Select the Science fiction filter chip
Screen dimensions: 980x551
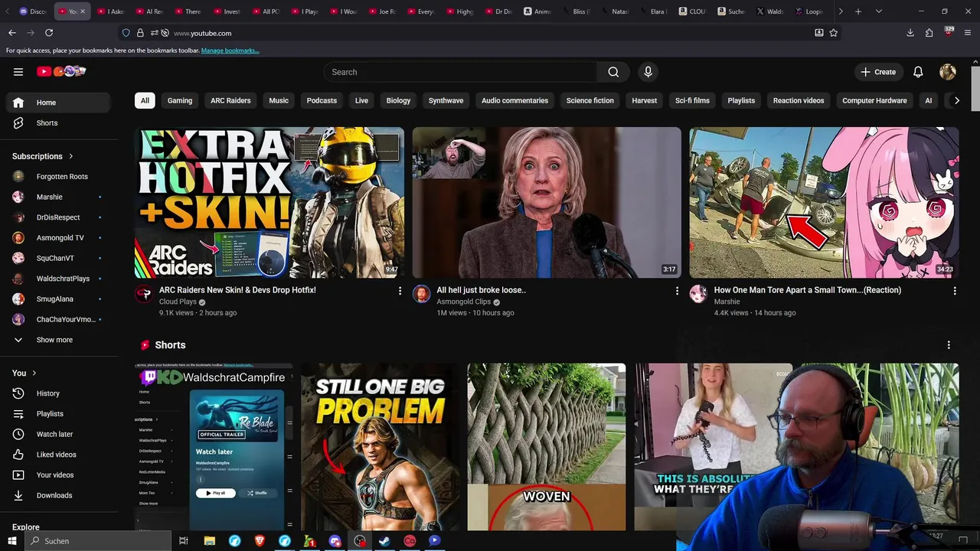pyautogui.click(x=590, y=100)
